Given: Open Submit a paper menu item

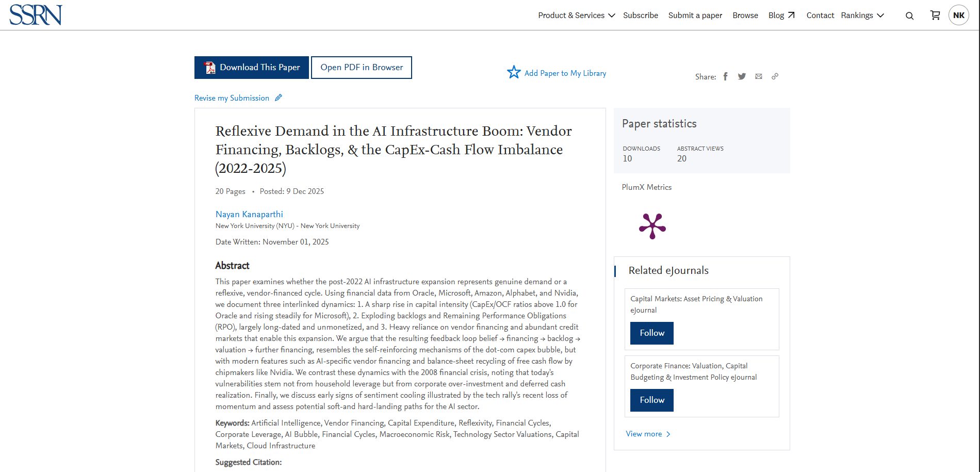Looking at the screenshot, I should 695,15.
